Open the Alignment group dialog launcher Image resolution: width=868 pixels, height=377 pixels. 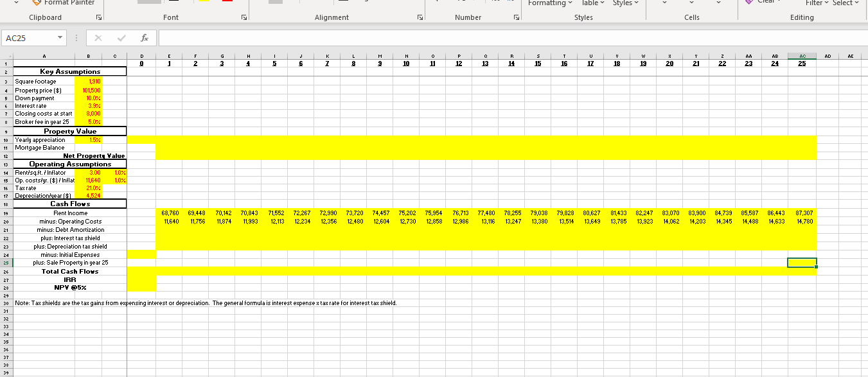point(420,17)
